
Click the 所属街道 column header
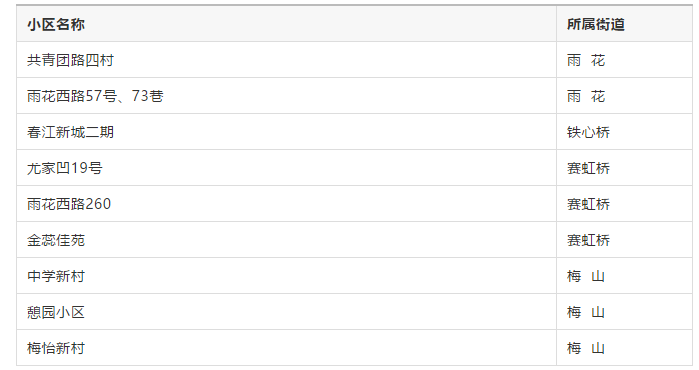[624, 24]
